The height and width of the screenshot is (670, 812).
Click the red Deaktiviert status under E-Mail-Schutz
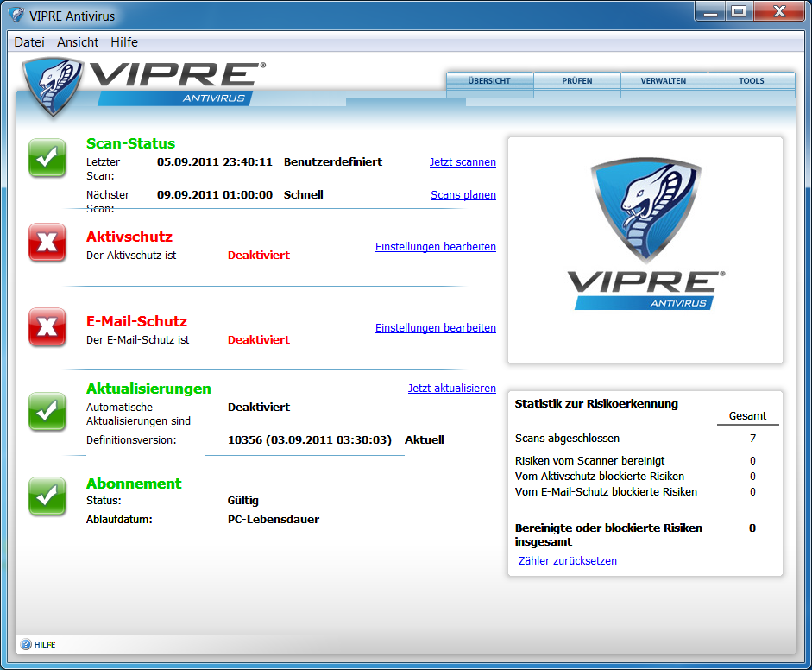pyautogui.click(x=258, y=340)
